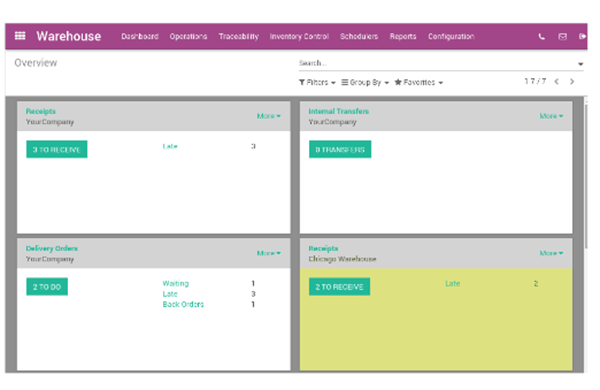Click the 1-7 / 7 pager counter
This screenshot has width=600, height=390.
click(x=535, y=81)
